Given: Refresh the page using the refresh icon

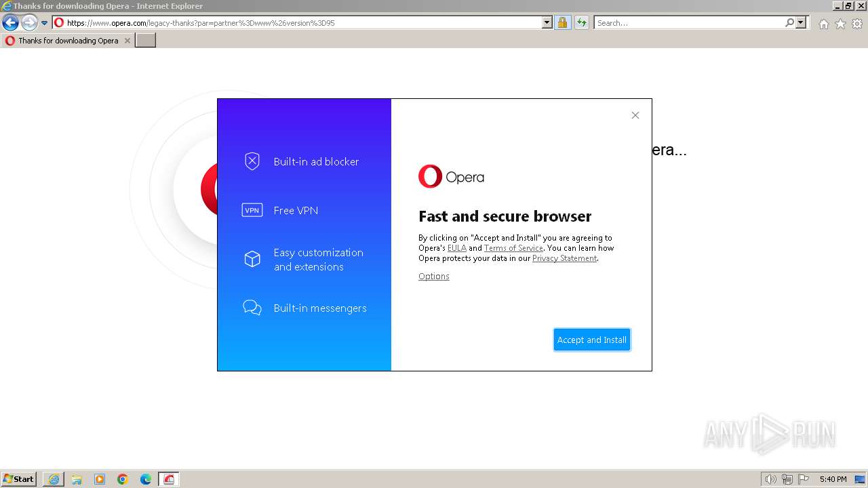Looking at the screenshot, I should [x=581, y=22].
